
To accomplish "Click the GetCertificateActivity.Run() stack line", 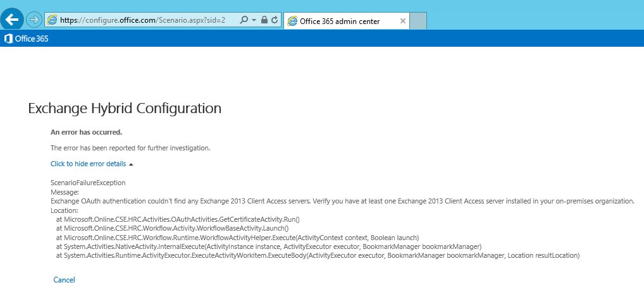I will (178, 219).
